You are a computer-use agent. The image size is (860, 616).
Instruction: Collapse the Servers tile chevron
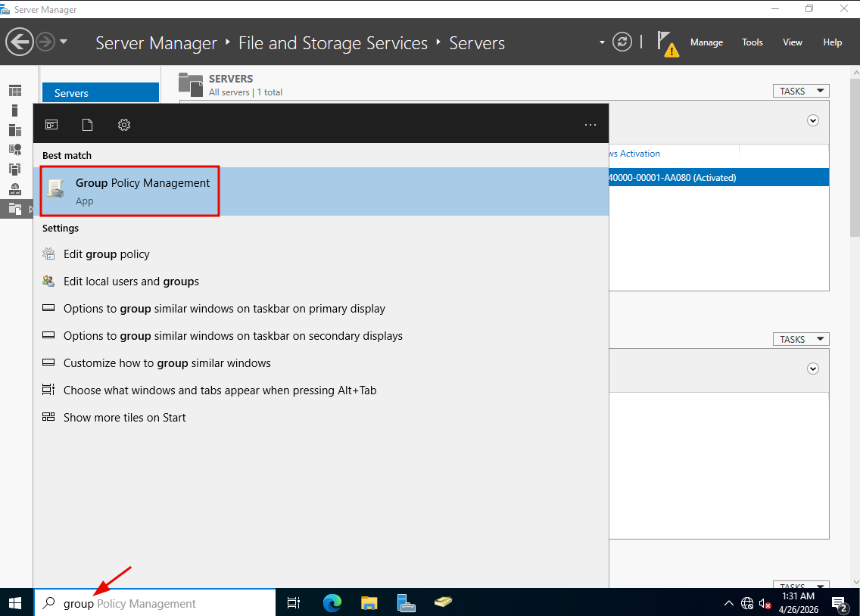coord(813,120)
